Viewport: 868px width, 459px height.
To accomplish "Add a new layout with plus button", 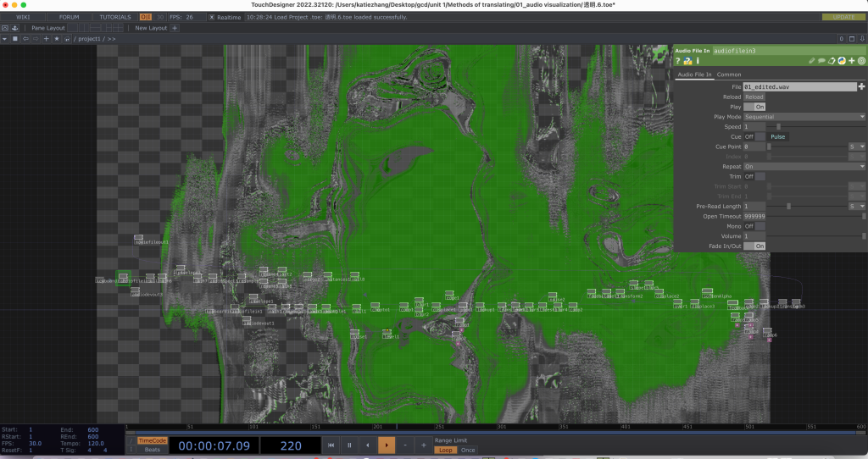I will point(175,28).
